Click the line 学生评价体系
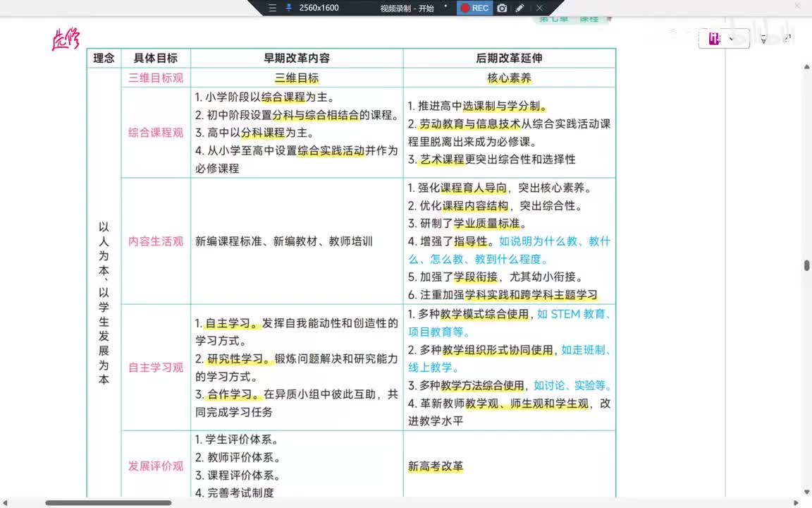 (x=237, y=440)
